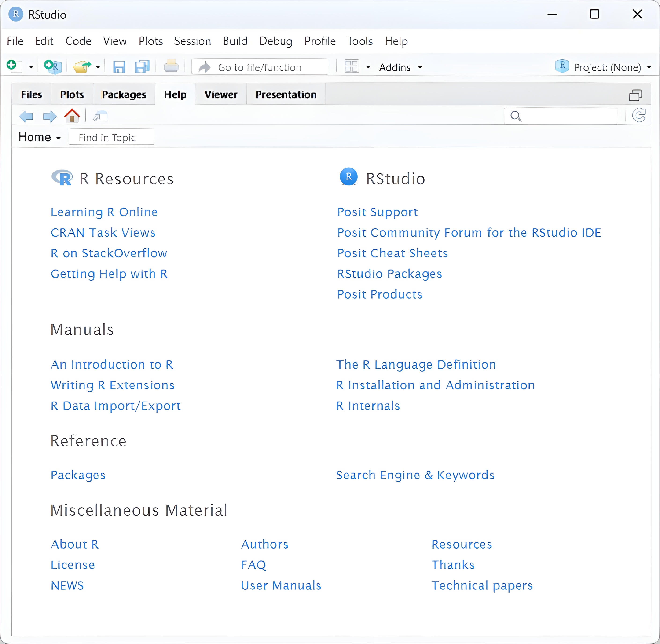Open the Project (None) dropdown
This screenshot has width=660, height=644.
pos(607,67)
